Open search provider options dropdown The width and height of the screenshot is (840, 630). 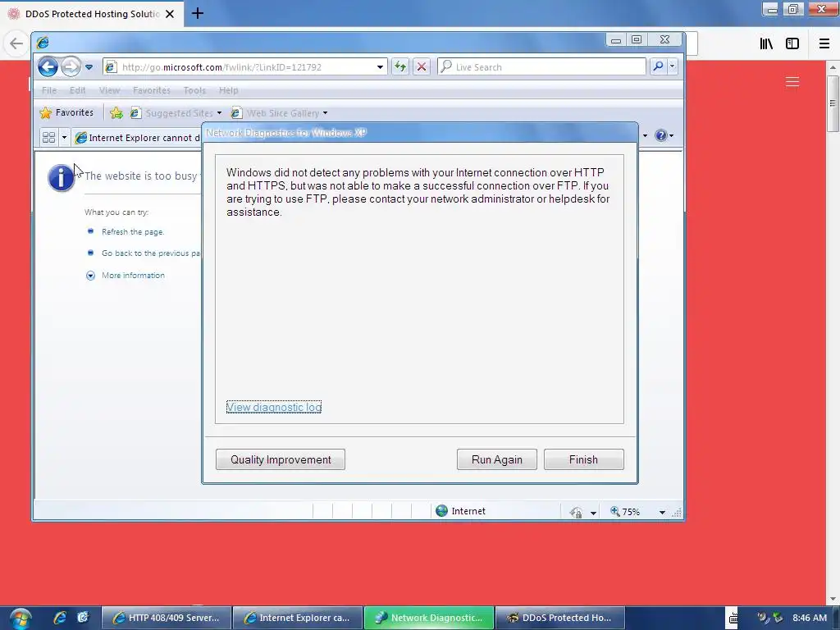point(673,66)
